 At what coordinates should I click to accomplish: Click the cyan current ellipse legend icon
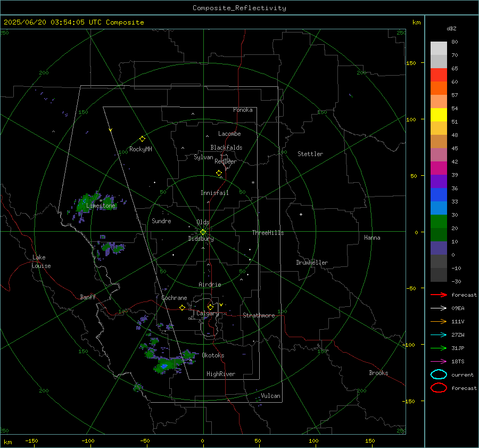(x=439, y=374)
